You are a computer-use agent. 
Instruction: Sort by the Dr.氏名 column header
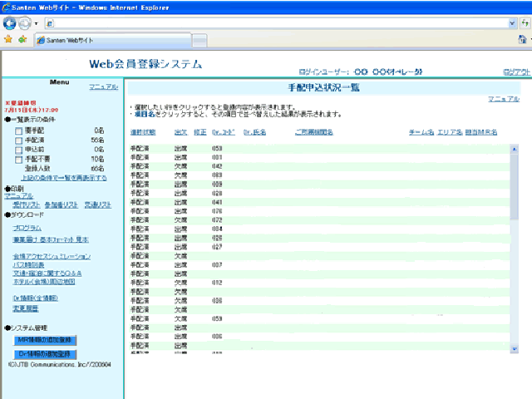254,132
